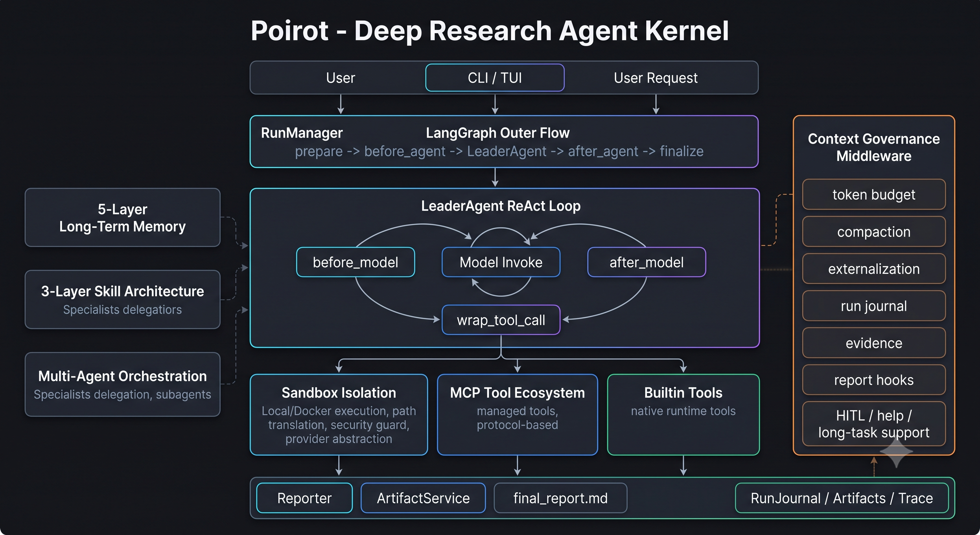Select the token budget item
The width and height of the screenshot is (980, 535).
874,195
